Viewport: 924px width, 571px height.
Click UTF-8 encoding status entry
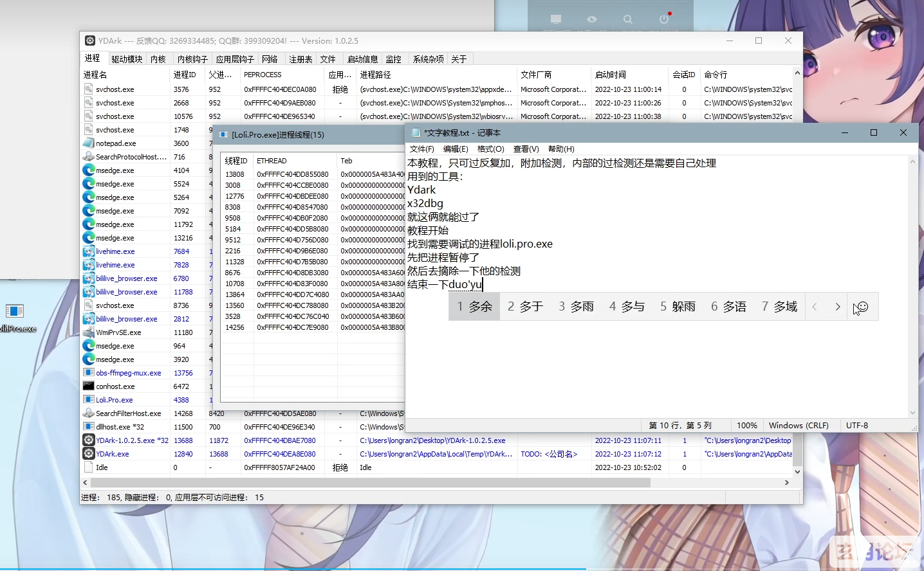[x=857, y=426]
